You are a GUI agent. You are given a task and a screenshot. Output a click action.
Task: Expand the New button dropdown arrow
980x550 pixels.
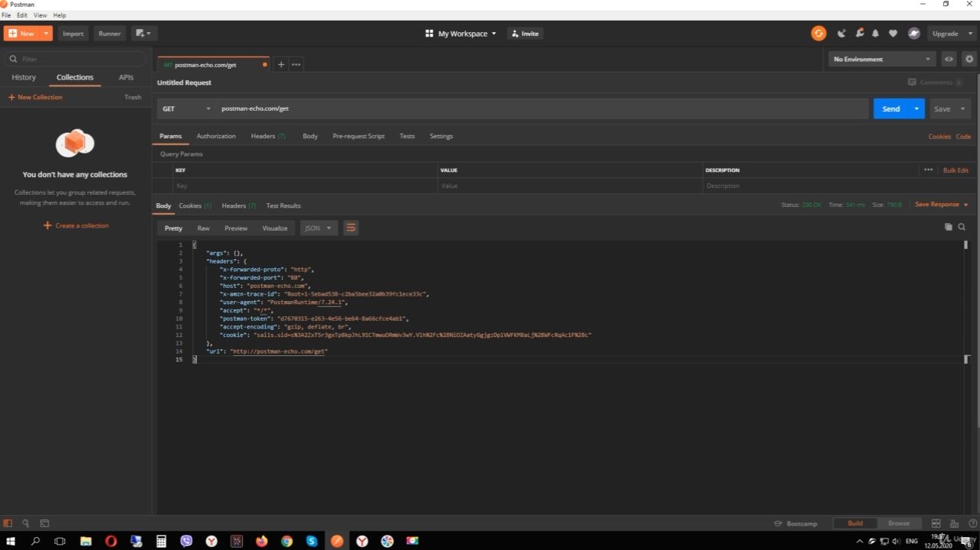(47, 34)
